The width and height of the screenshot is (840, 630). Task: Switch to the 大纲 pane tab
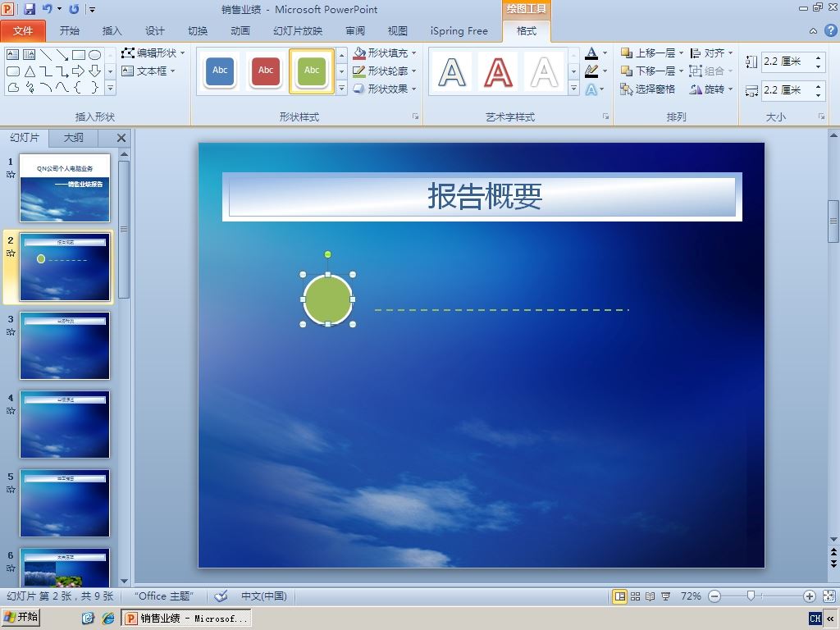pos(73,138)
